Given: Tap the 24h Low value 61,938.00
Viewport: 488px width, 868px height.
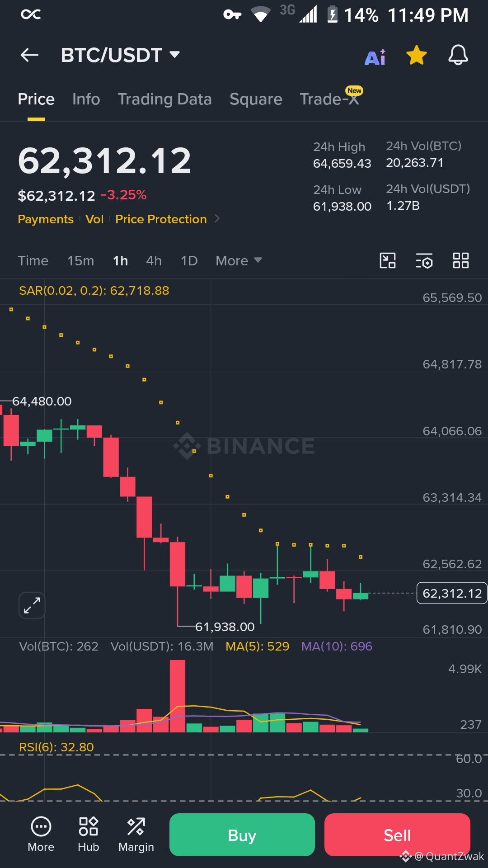Looking at the screenshot, I should (x=342, y=207).
